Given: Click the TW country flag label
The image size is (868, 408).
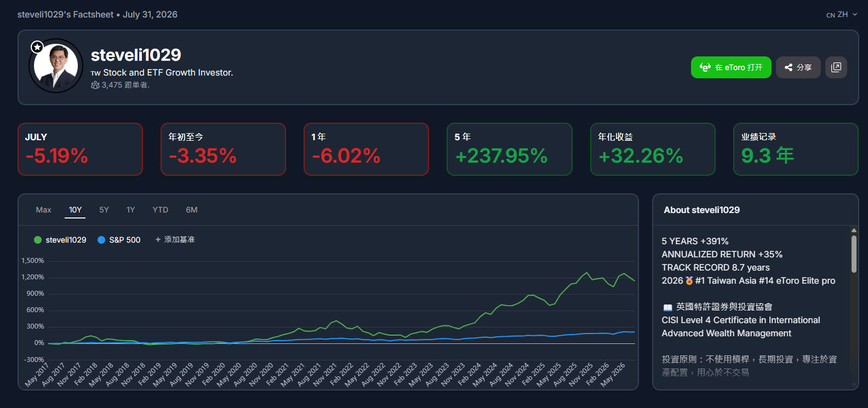Looking at the screenshot, I should pyautogui.click(x=96, y=73).
